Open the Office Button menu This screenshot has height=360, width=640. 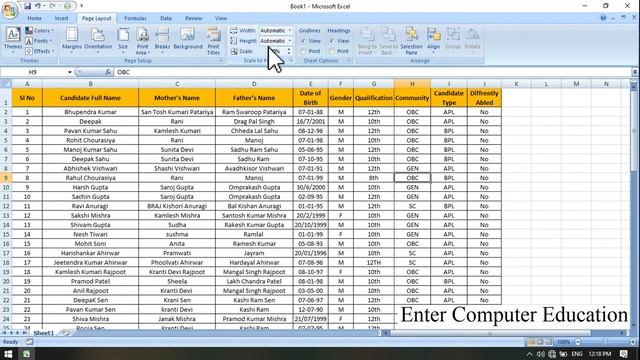click(x=10, y=10)
